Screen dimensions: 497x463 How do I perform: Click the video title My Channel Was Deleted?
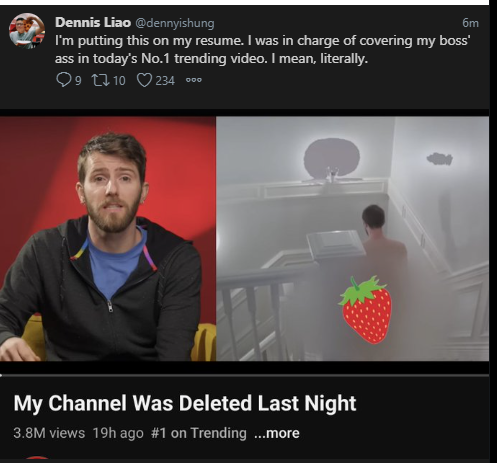[x=185, y=403]
